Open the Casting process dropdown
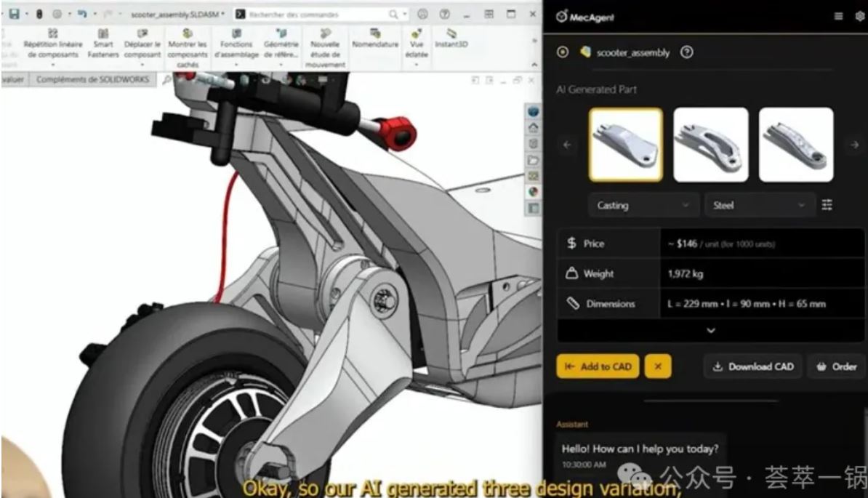Image resolution: width=868 pixels, height=498 pixels. 643,206
